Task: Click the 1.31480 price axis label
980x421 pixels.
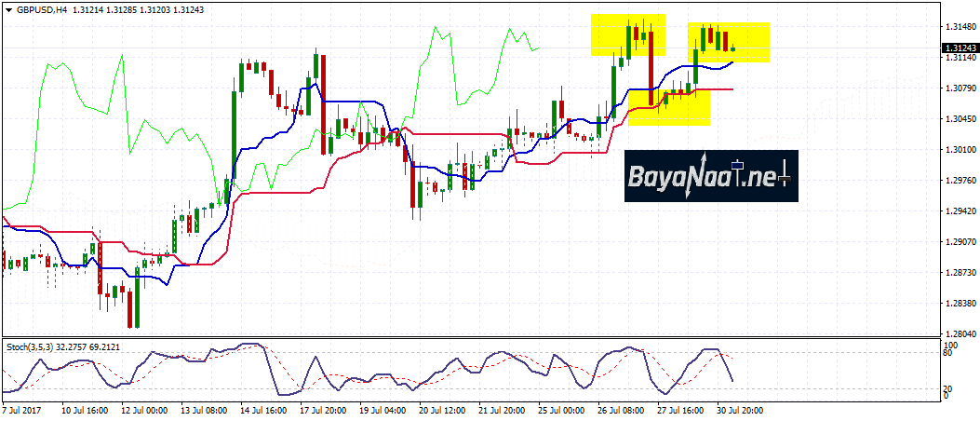Action: 960,26
